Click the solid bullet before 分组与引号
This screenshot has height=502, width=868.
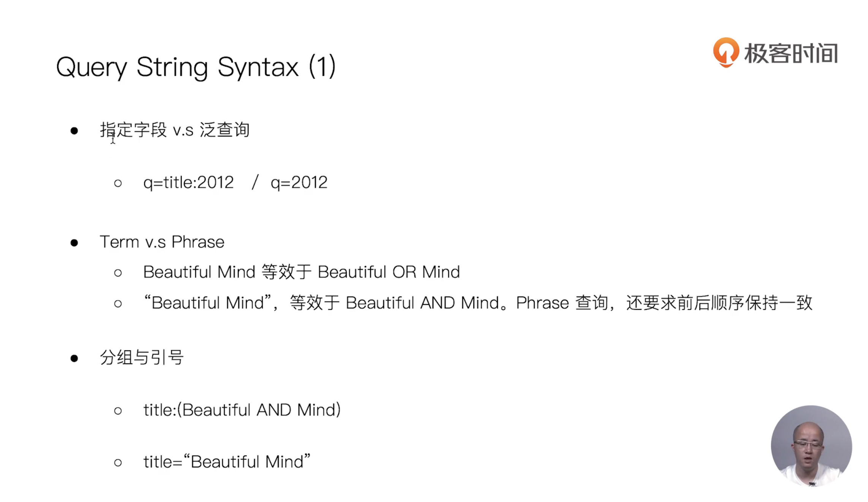pyautogui.click(x=74, y=358)
